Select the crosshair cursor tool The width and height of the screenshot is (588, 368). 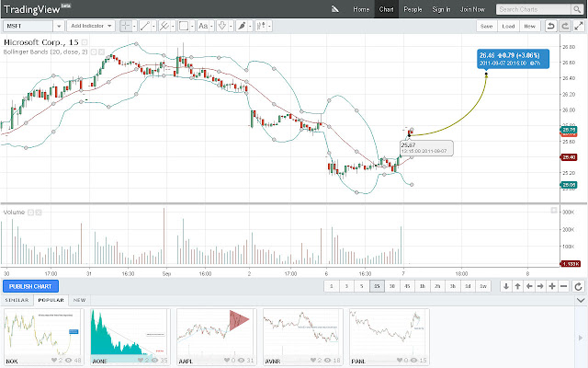click(x=126, y=26)
